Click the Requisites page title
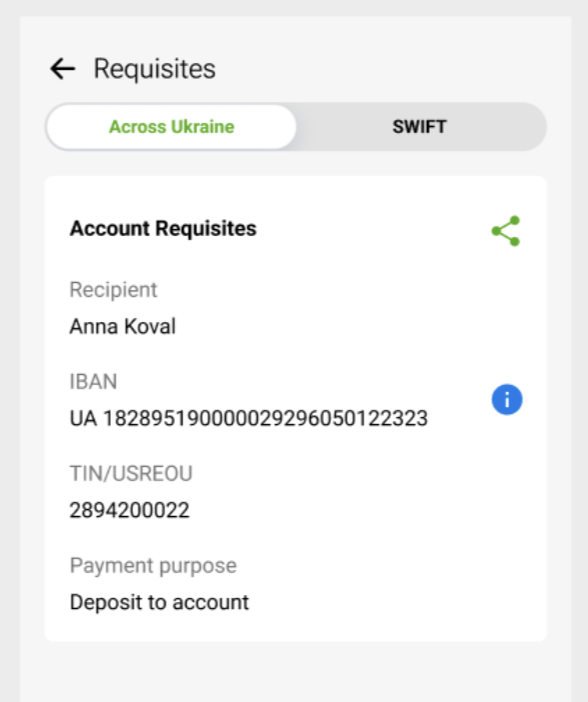This screenshot has height=702, width=588. tap(155, 69)
